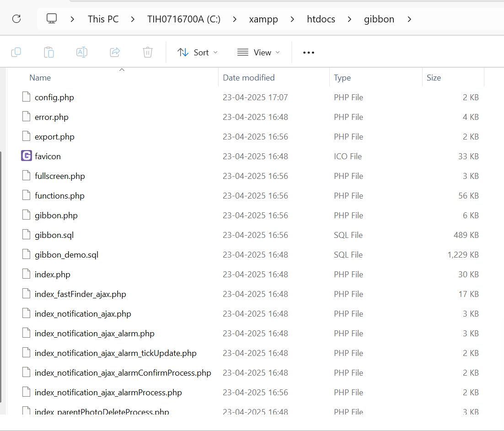Click the index_notification_ajax_alarmProcess.php file icon
Viewport: 504px width, 431px height.
[27, 392]
